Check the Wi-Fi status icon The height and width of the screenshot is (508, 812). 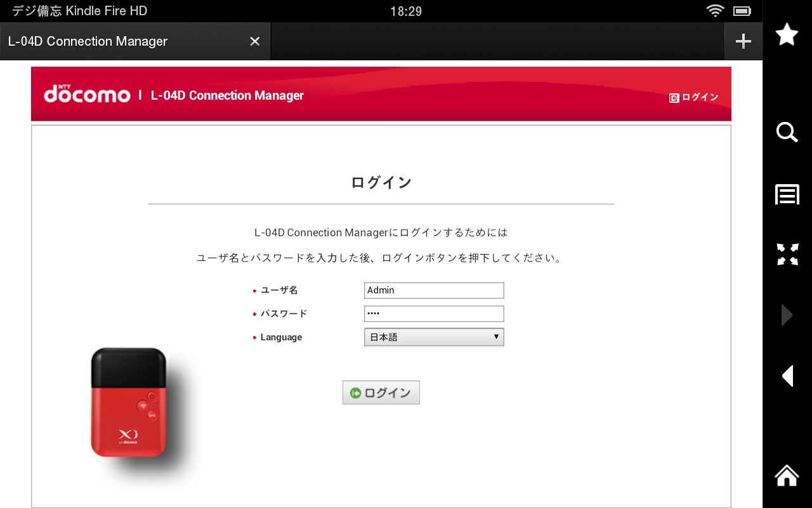click(715, 11)
